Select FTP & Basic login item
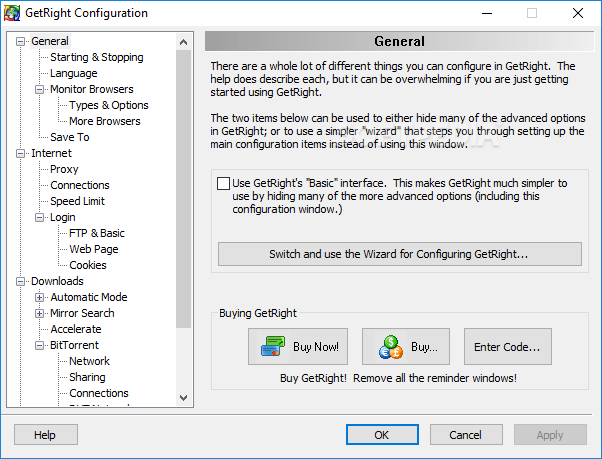Screen dimensions: 602x459 pyautogui.click(x=97, y=233)
